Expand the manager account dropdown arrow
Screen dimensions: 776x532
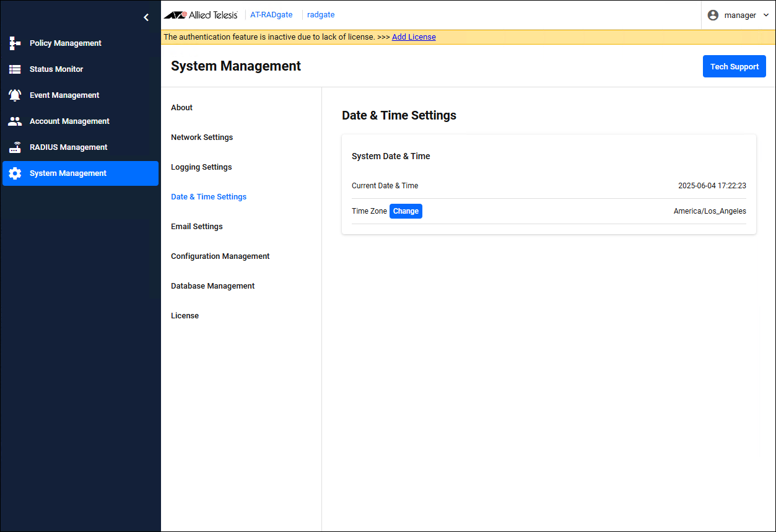[766, 15]
